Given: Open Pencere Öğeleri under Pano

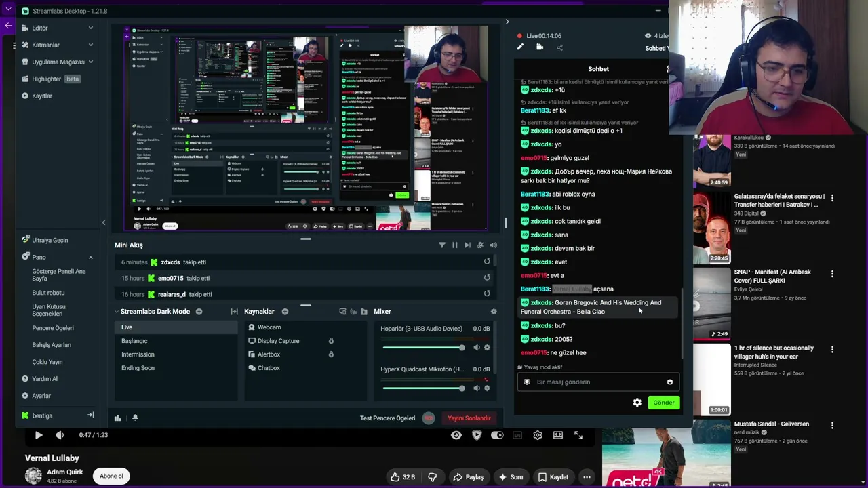Looking at the screenshot, I should [x=53, y=328].
